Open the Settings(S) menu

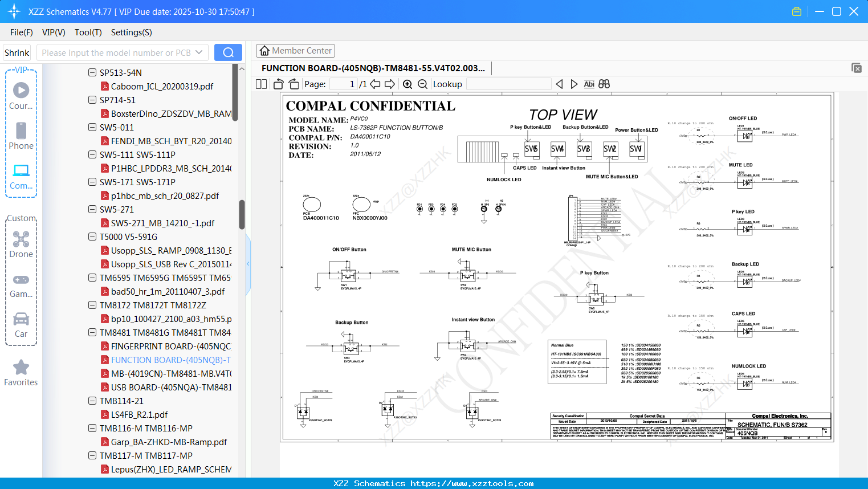click(132, 32)
